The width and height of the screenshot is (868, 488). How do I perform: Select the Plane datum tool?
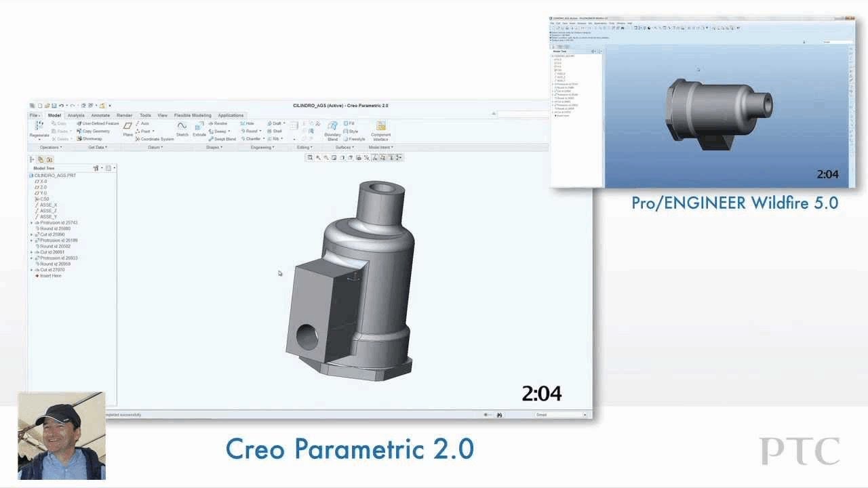(127, 129)
